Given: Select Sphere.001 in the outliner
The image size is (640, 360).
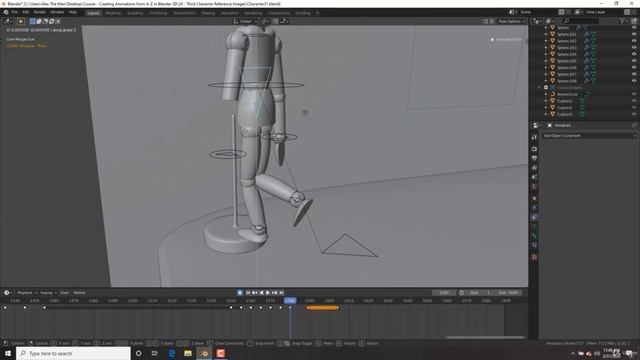Looking at the screenshot, I should pos(567,34).
